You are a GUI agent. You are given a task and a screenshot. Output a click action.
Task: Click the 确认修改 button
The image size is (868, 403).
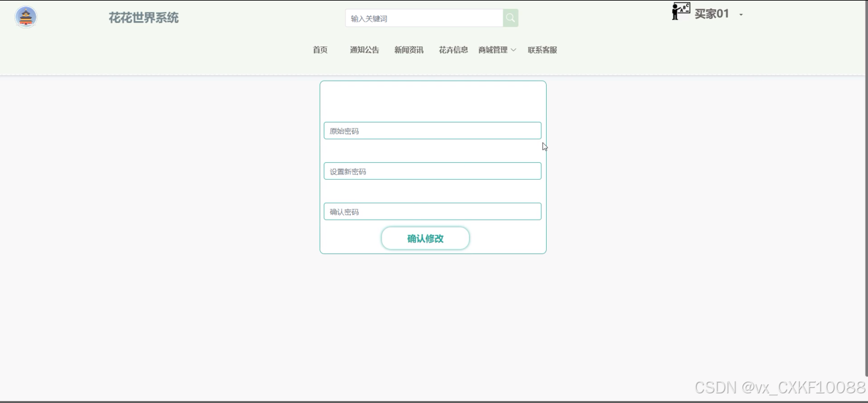[x=425, y=238]
